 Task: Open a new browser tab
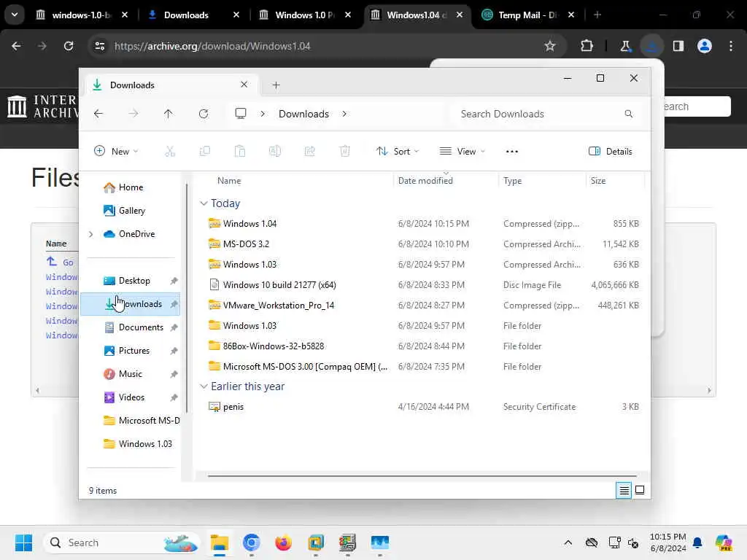point(597,15)
